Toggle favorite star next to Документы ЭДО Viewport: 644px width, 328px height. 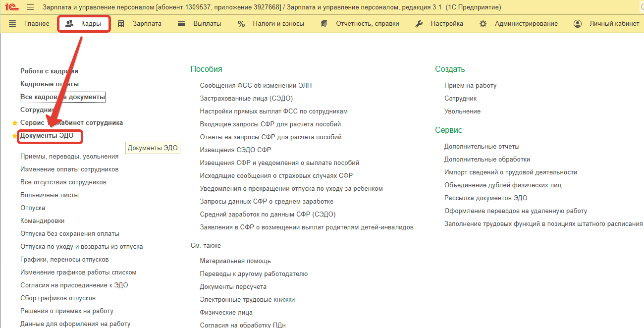pos(14,136)
